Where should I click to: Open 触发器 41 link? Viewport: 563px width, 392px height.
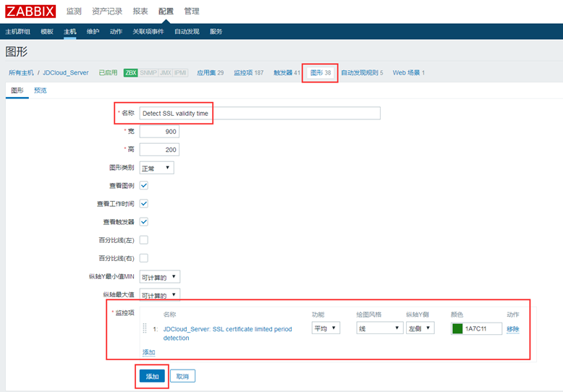[287, 73]
